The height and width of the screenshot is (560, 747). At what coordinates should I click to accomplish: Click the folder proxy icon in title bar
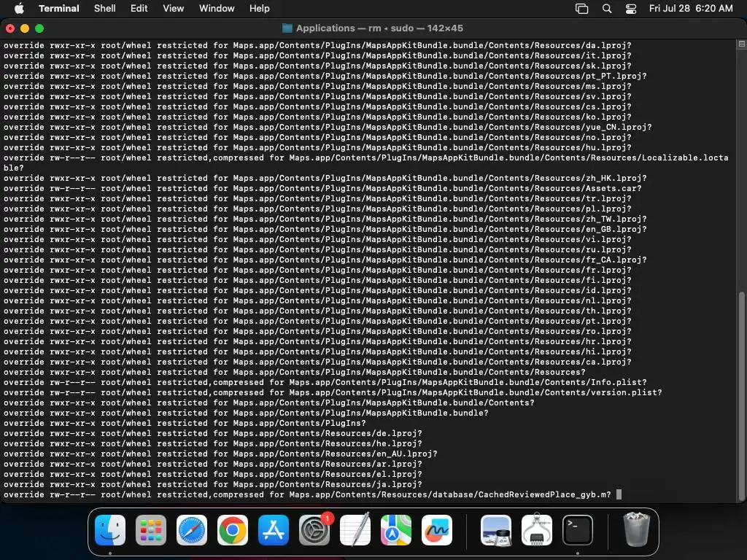[x=287, y=28]
